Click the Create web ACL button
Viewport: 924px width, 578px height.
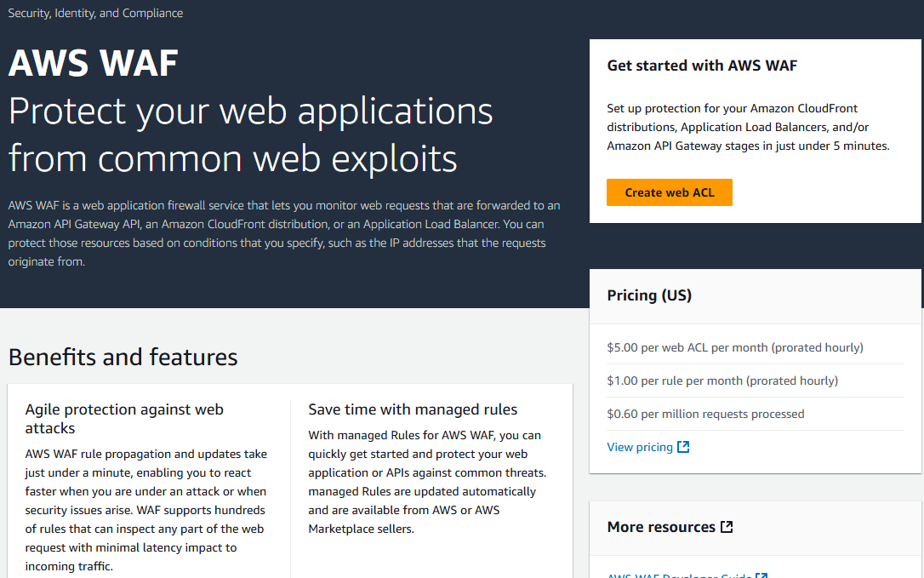pyautogui.click(x=669, y=192)
